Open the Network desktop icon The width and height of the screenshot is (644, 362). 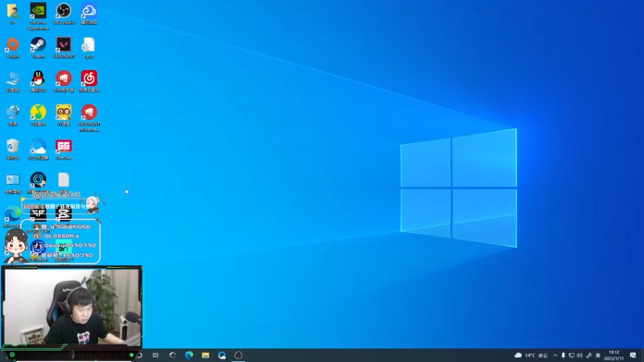click(x=13, y=115)
